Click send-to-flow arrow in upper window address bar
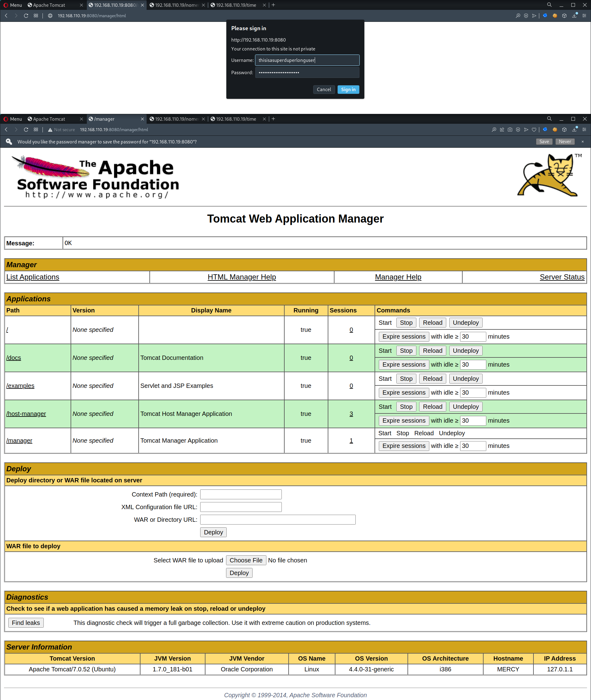591x700 pixels. [534, 16]
